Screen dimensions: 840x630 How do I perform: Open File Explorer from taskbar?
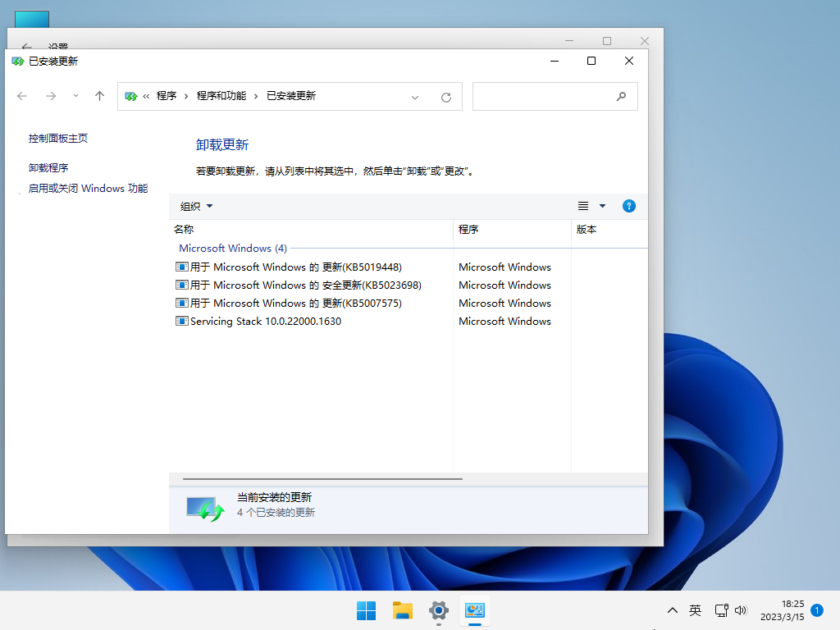(402, 610)
